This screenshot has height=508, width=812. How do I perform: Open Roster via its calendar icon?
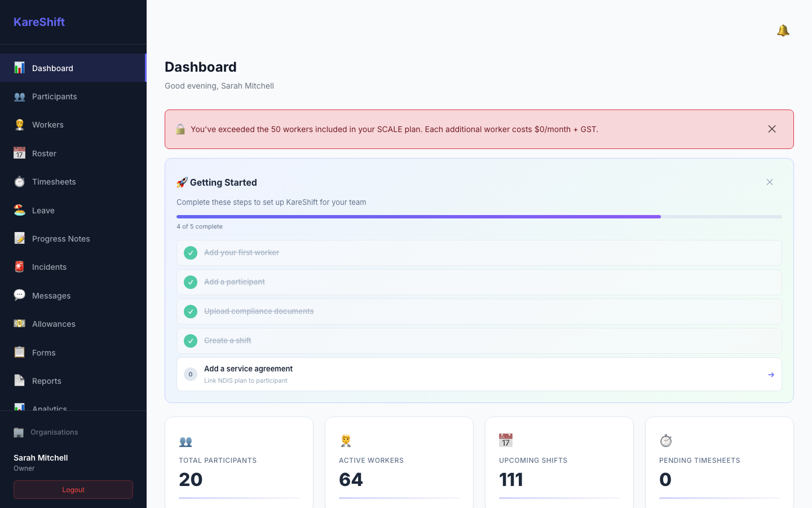tap(19, 154)
